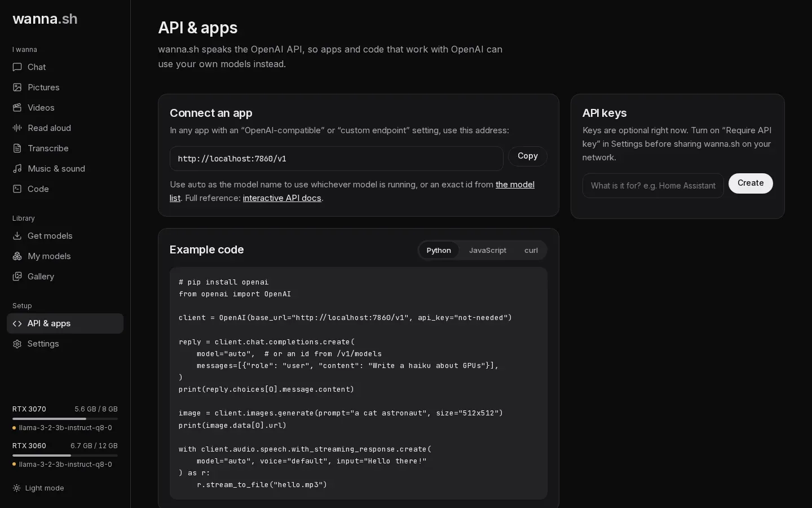
Task: Open the interactive API docs link
Action: tap(282, 198)
